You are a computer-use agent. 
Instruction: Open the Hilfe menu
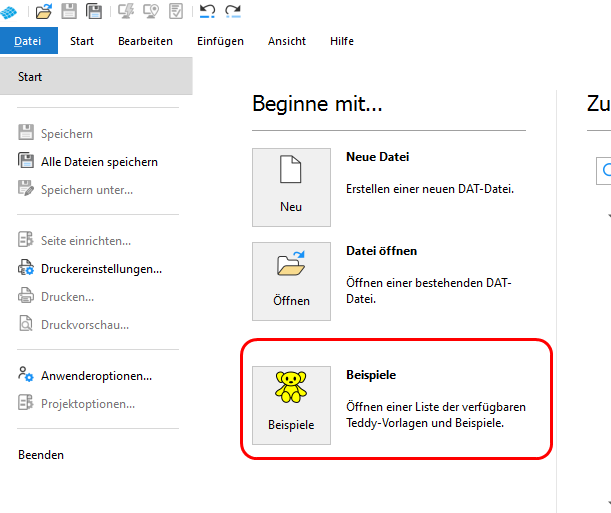(x=341, y=41)
